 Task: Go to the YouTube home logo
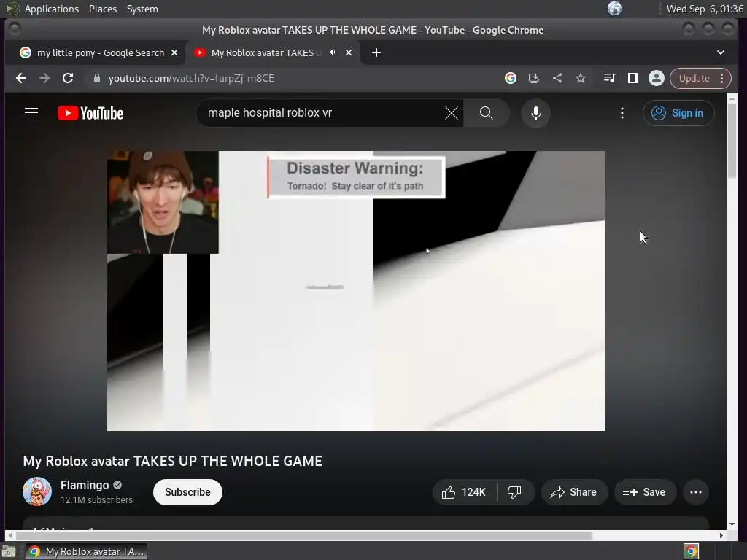pos(90,113)
